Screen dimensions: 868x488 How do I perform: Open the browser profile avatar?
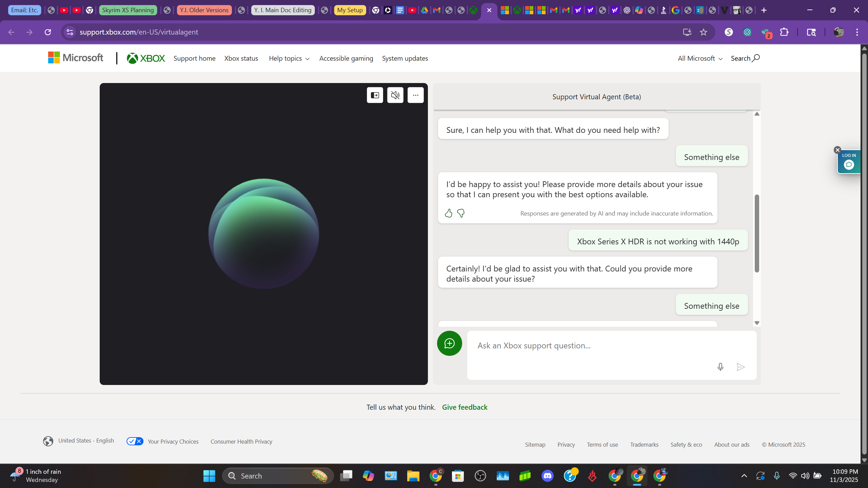point(839,32)
